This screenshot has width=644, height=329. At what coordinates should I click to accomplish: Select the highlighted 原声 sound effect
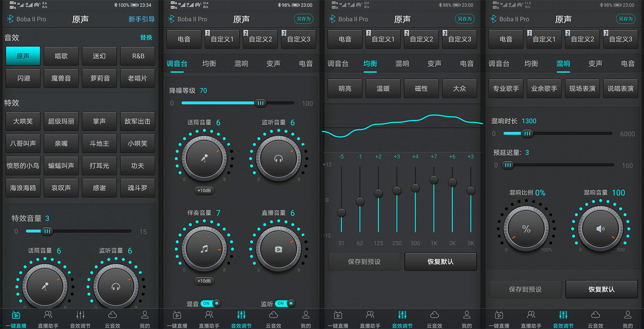click(x=23, y=56)
